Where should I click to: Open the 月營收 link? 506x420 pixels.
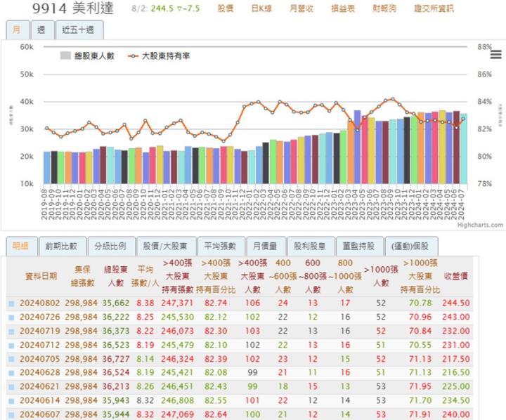pos(301,8)
